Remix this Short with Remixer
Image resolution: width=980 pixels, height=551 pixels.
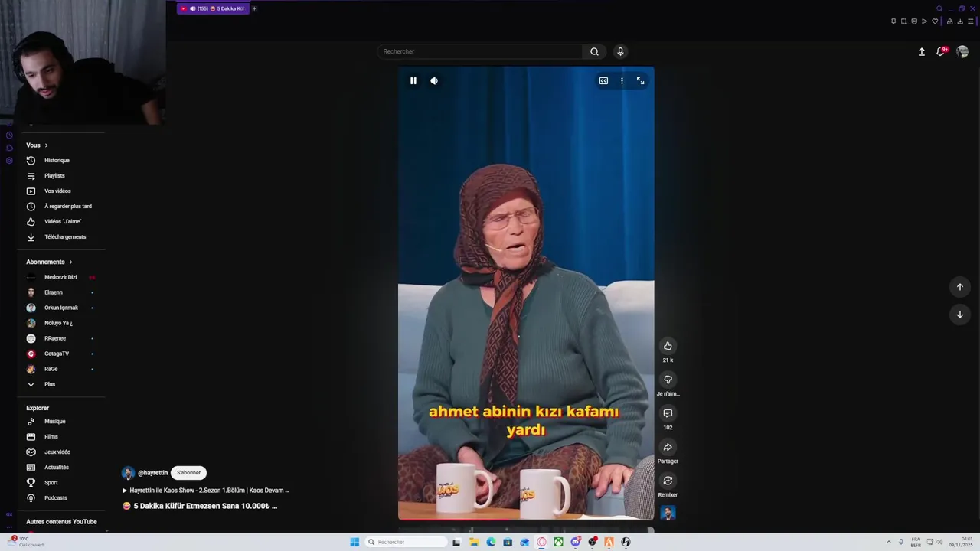click(x=668, y=481)
